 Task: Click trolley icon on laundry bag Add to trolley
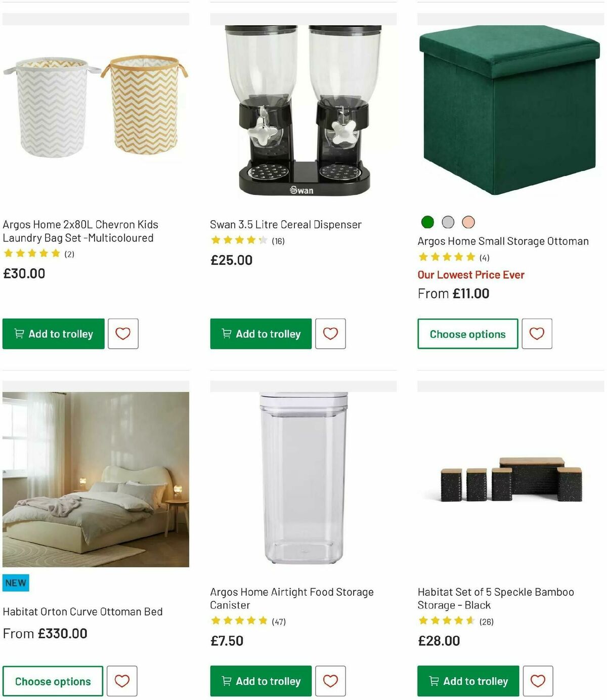18,334
